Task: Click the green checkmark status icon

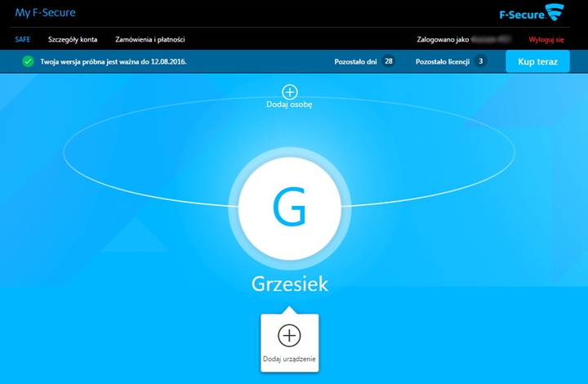Action: coord(29,61)
